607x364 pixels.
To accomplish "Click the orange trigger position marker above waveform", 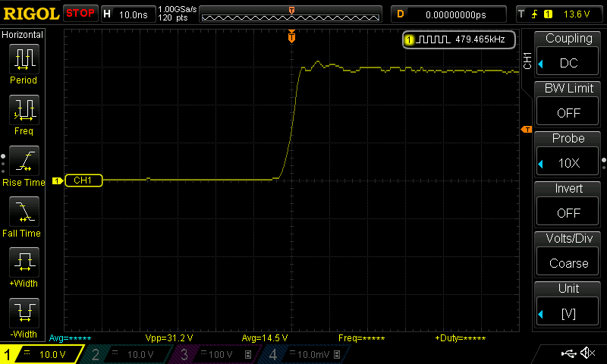I will [x=291, y=36].
